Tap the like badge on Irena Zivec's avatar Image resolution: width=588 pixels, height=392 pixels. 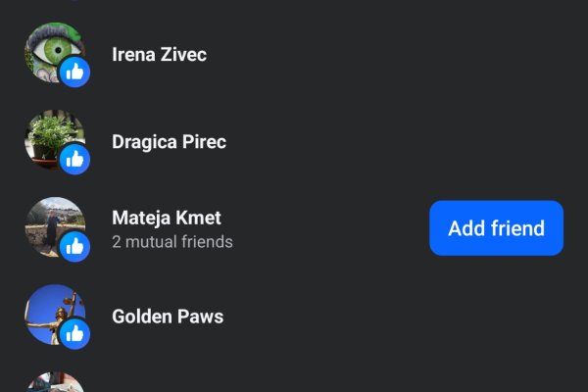click(x=75, y=72)
